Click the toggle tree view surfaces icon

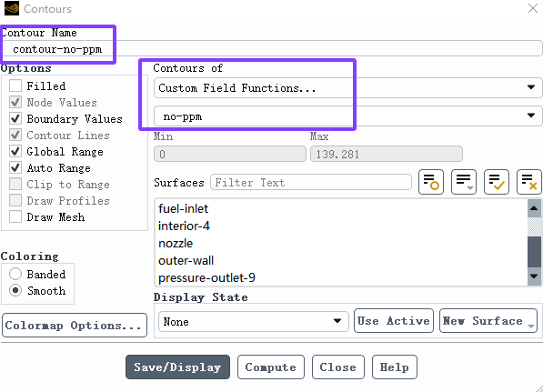(431, 182)
